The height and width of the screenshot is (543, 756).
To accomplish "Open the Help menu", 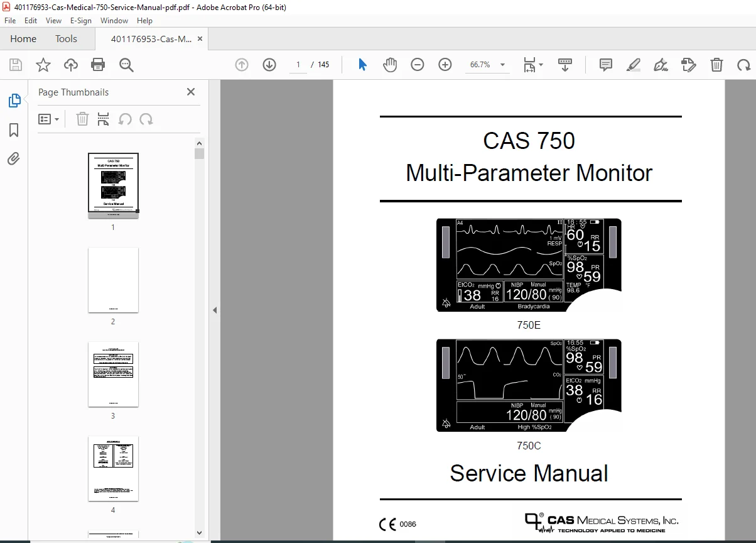I will click(x=144, y=21).
